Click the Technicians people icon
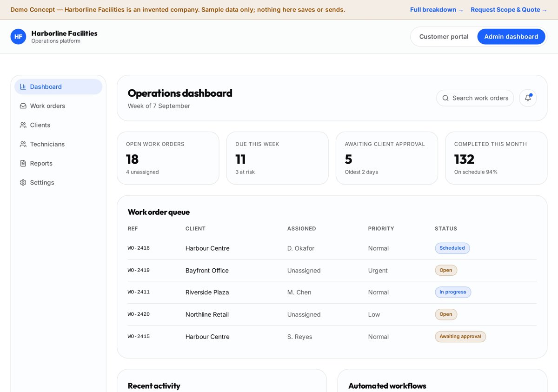The height and width of the screenshot is (392, 558). [23, 144]
